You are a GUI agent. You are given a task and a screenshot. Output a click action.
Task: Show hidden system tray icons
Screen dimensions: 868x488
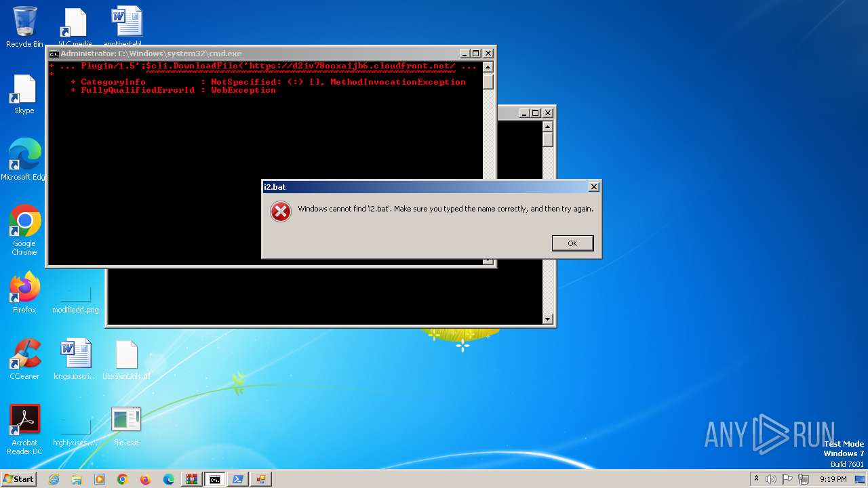757,479
